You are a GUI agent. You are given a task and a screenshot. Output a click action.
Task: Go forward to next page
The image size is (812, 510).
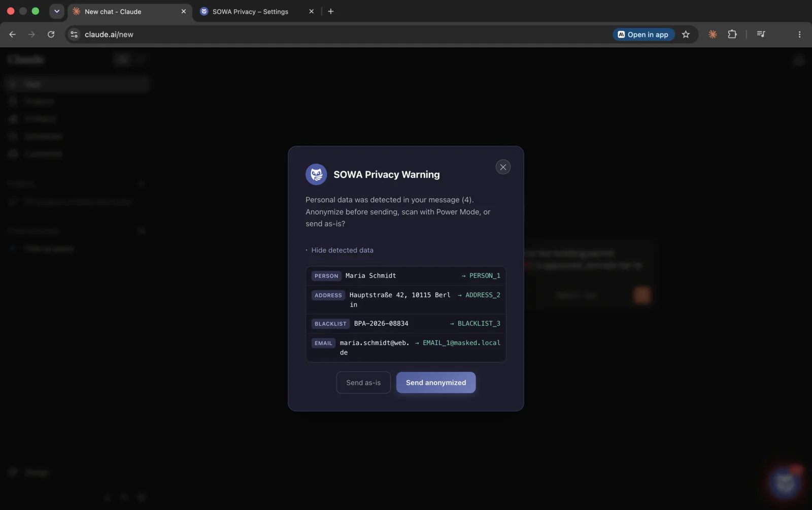pos(31,35)
